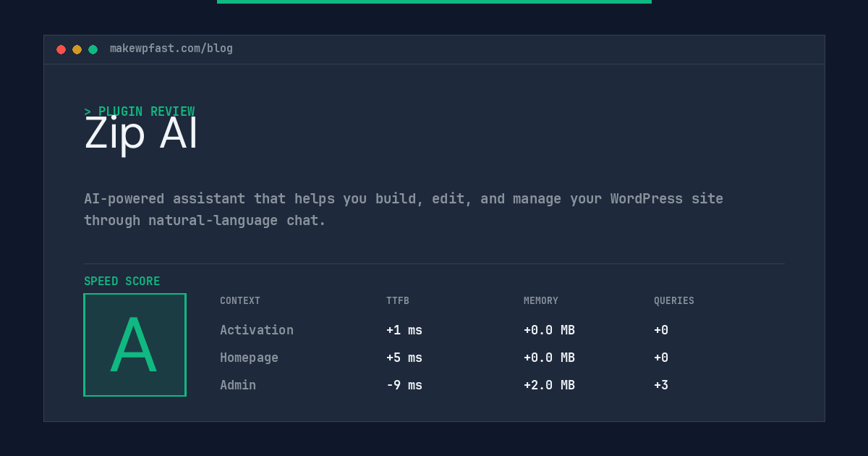The width and height of the screenshot is (868, 456).
Task: Click the TTFB column header
Action: [x=398, y=301]
